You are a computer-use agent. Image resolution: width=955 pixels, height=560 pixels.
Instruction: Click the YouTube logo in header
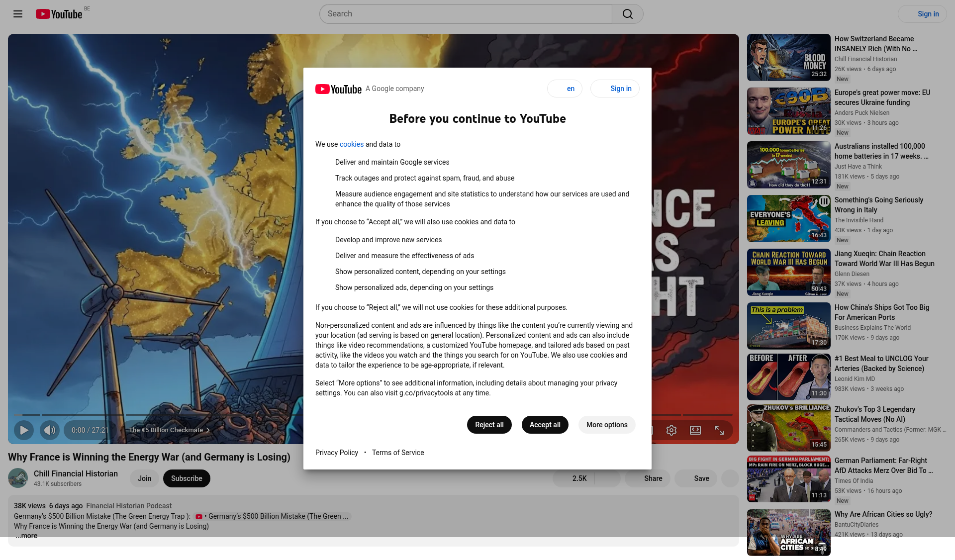pos(59,14)
